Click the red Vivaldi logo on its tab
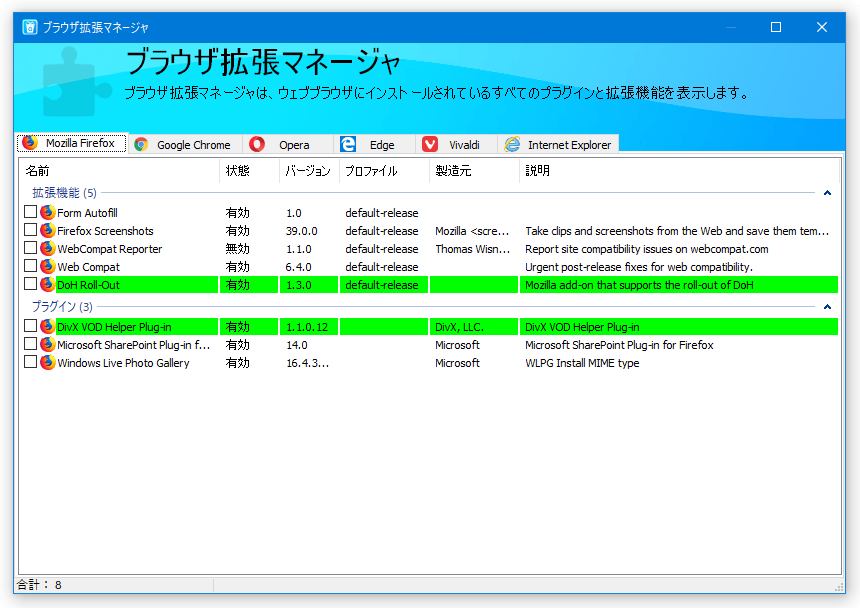Viewport: 860px width, 608px height. tap(429, 144)
